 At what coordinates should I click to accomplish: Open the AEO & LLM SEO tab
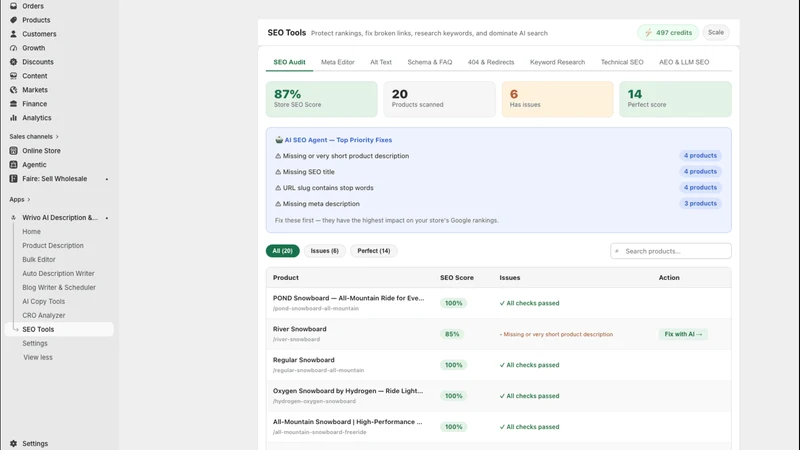point(684,62)
